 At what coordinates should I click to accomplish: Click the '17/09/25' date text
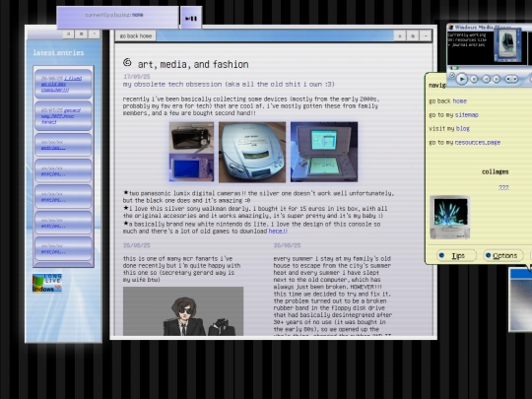pyautogui.click(x=137, y=76)
